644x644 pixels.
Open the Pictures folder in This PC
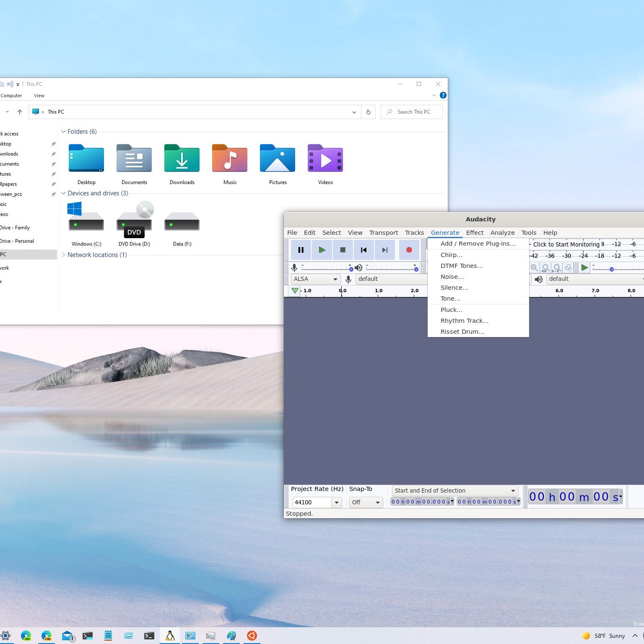[x=278, y=164]
